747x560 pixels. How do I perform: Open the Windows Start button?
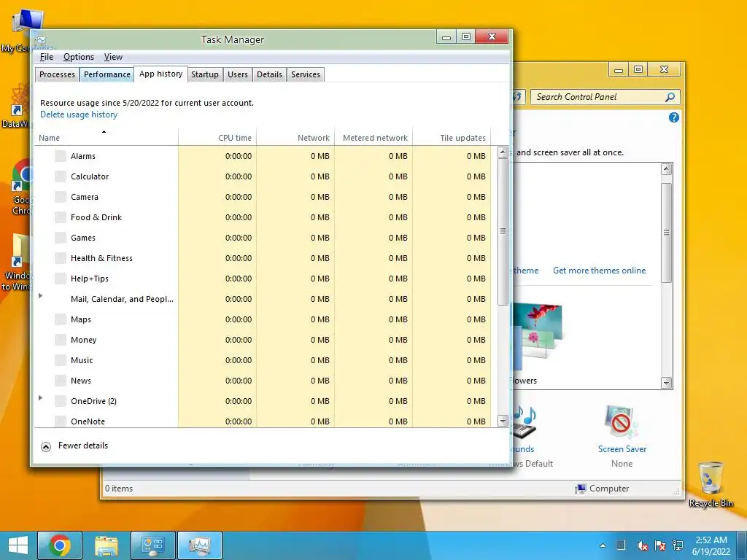18,545
